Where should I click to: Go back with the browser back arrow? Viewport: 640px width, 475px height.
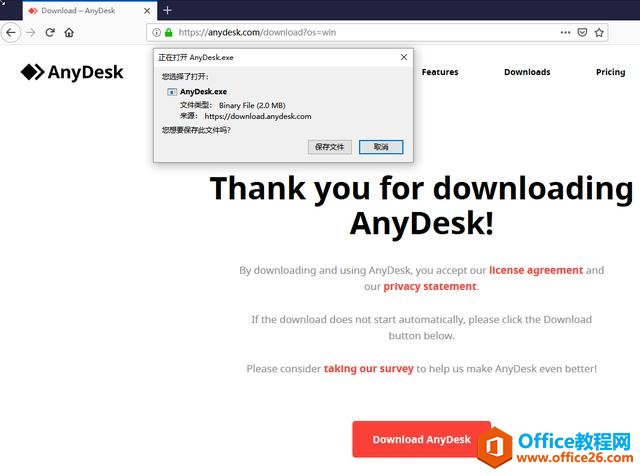11,32
